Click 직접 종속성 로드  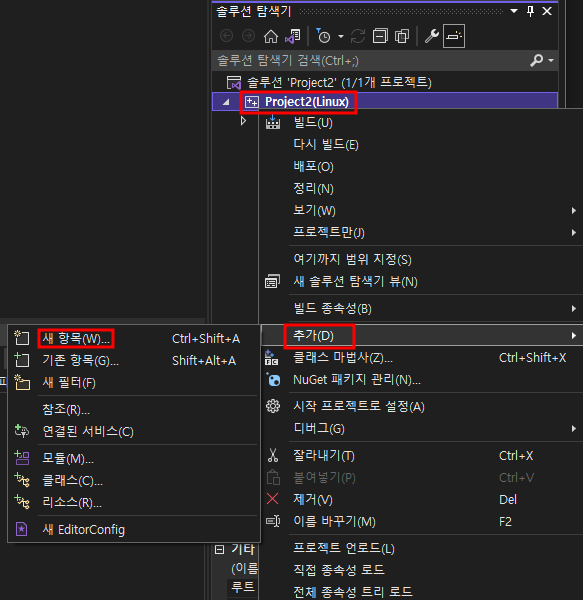pos(421,570)
